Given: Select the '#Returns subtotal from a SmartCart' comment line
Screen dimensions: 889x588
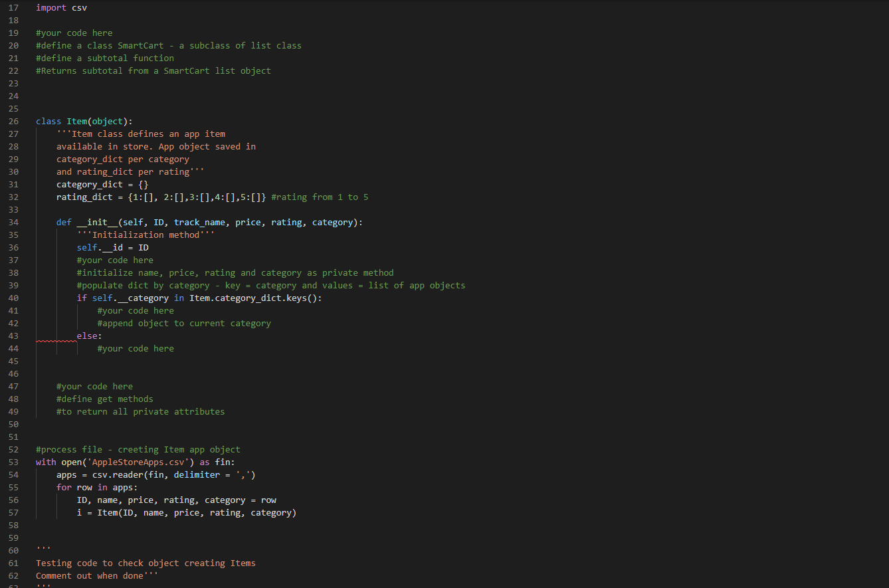Looking at the screenshot, I should point(153,71).
